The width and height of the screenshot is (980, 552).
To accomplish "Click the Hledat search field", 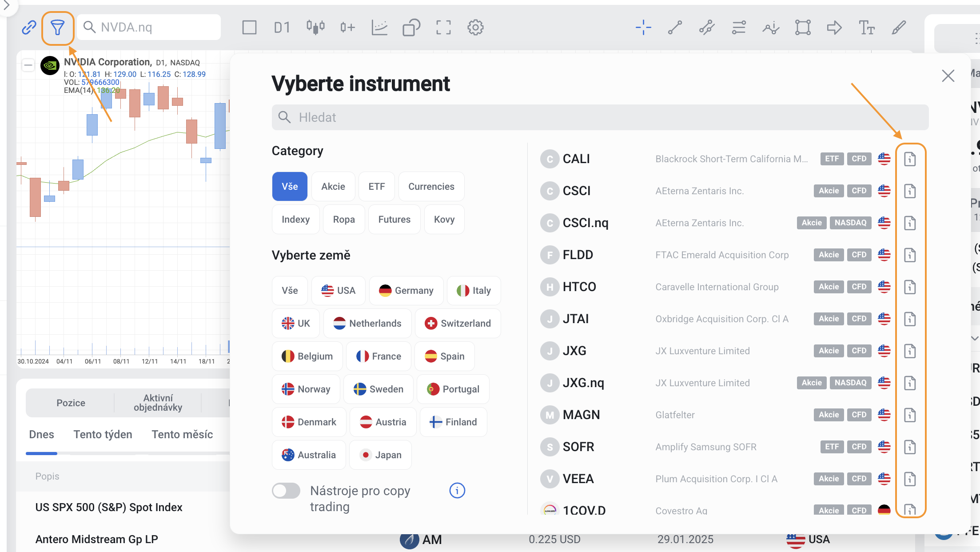I will [x=600, y=117].
